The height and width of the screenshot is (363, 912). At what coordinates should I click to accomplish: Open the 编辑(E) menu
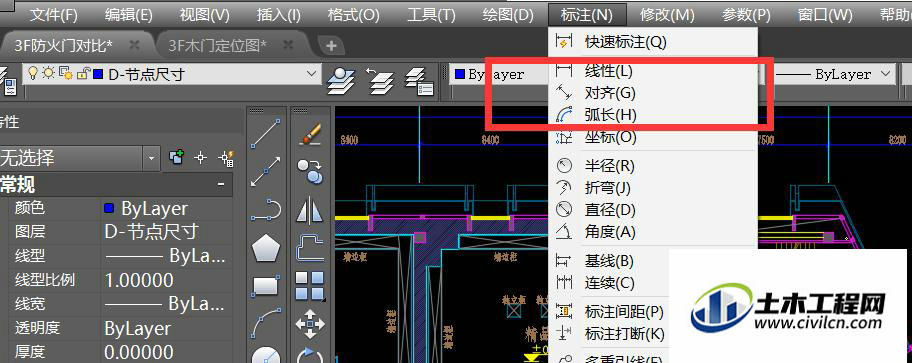[x=129, y=15]
